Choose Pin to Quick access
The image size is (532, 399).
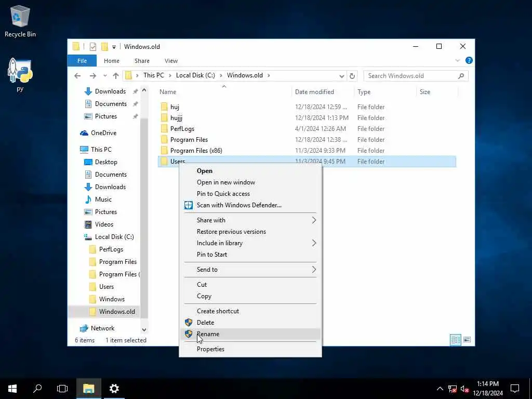(250, 194)
